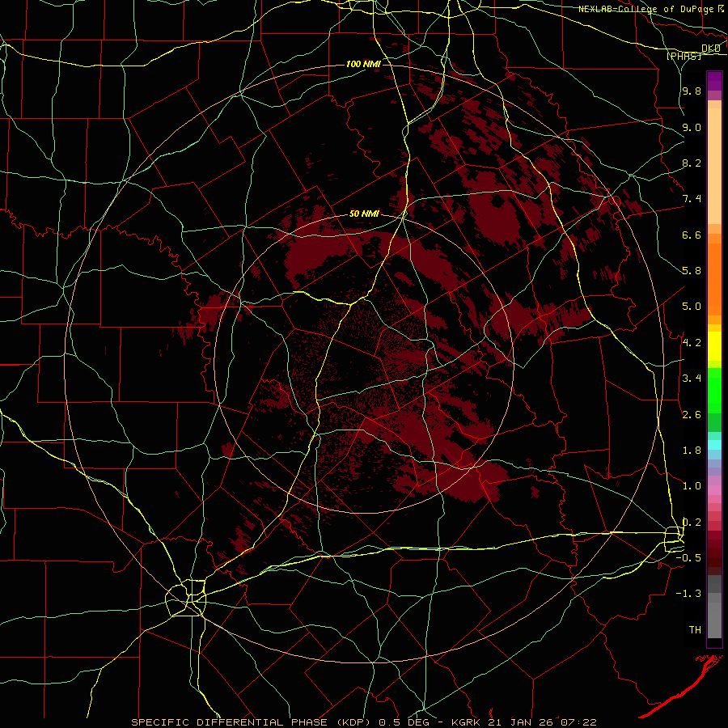This screenshot has width=728, height=728.
Task: Click the 5.8 value on color scale
Action: point(692,271)
